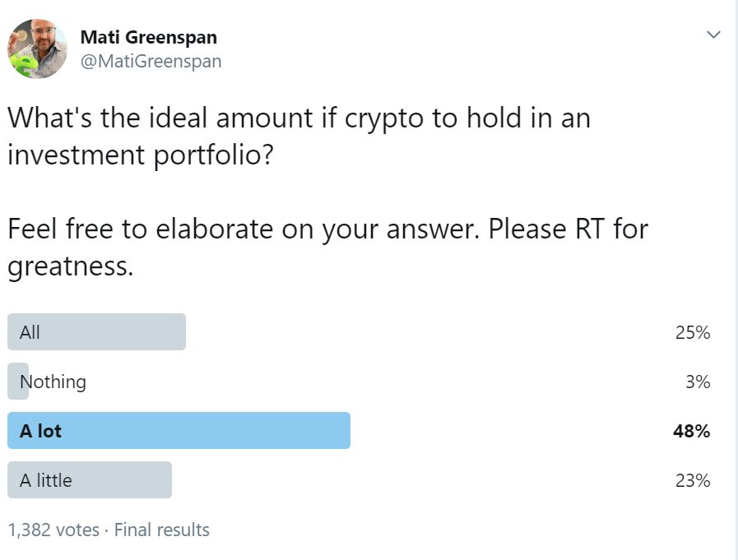Click the tweet question about crypto portfolio
Screen dimensions: 738x560
299,136
